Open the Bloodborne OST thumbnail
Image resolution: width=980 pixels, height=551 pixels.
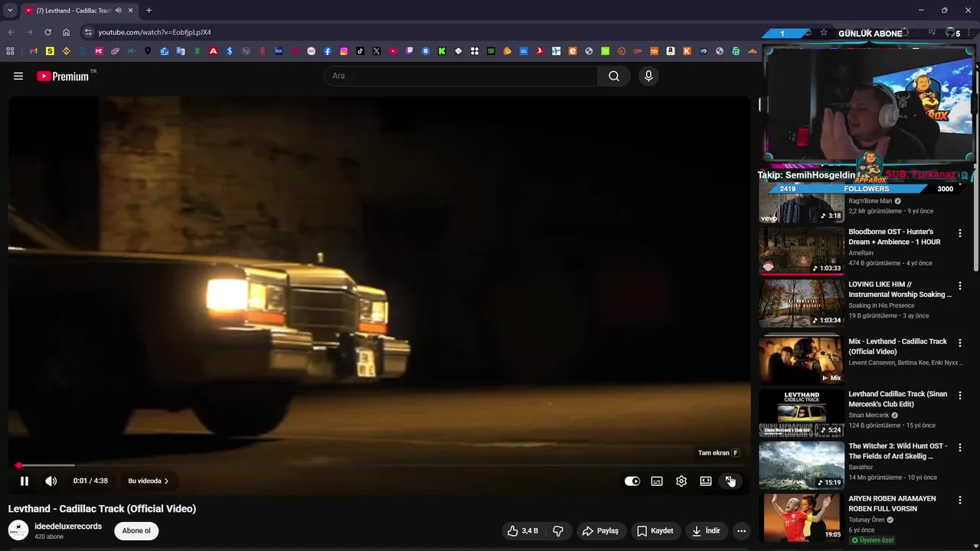(802, 249)
